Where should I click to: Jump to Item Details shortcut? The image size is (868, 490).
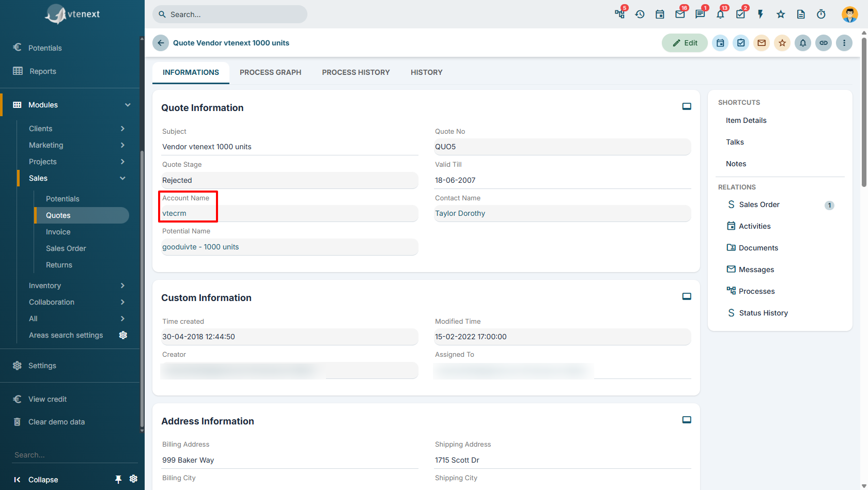coord(746,120)
